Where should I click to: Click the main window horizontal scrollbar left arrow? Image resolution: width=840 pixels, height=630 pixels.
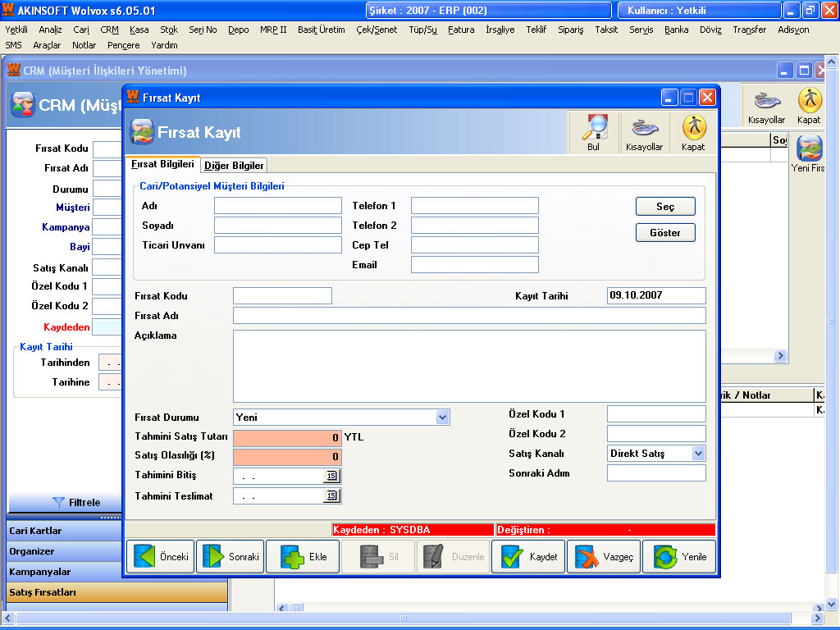[8, 619]
